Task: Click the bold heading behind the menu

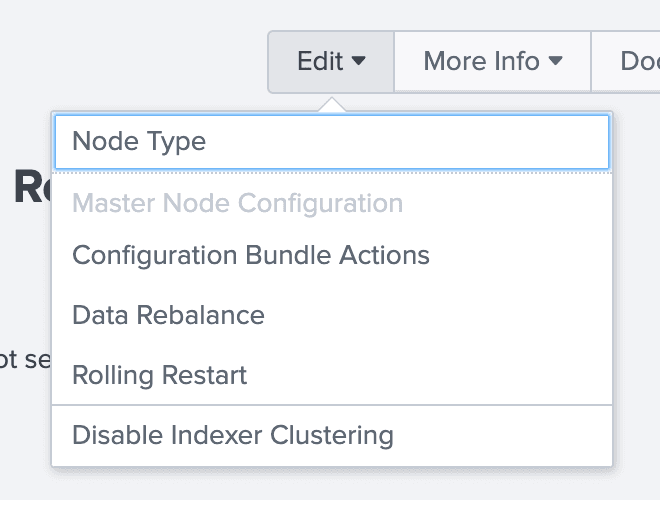Action: (32, 186)
